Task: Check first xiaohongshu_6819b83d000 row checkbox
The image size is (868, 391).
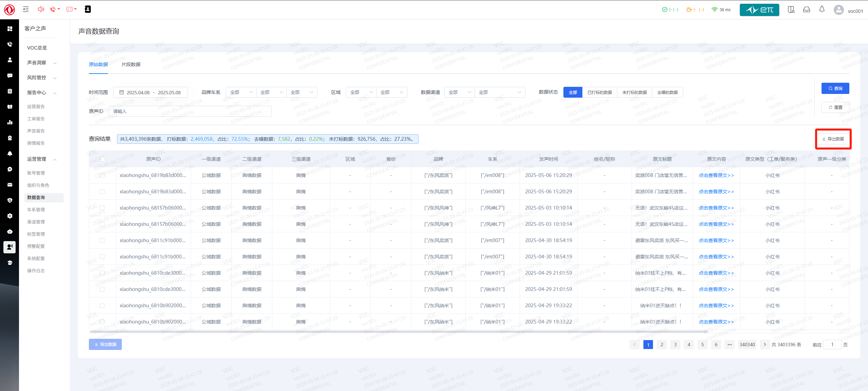Action: (x=102, y=175)
